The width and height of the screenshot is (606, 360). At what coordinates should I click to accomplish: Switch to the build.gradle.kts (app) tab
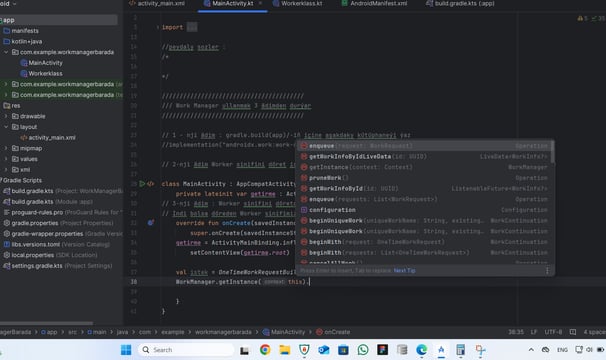460,3
